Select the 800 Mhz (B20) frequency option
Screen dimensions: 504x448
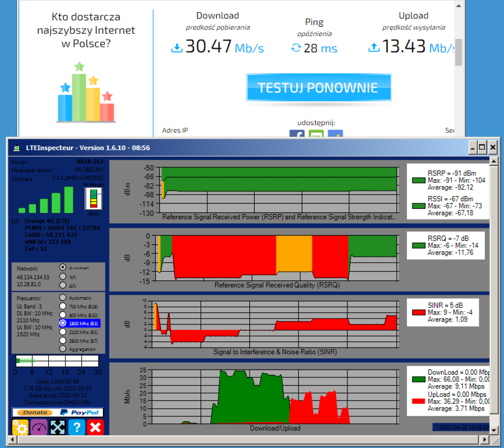coord(63,315)
